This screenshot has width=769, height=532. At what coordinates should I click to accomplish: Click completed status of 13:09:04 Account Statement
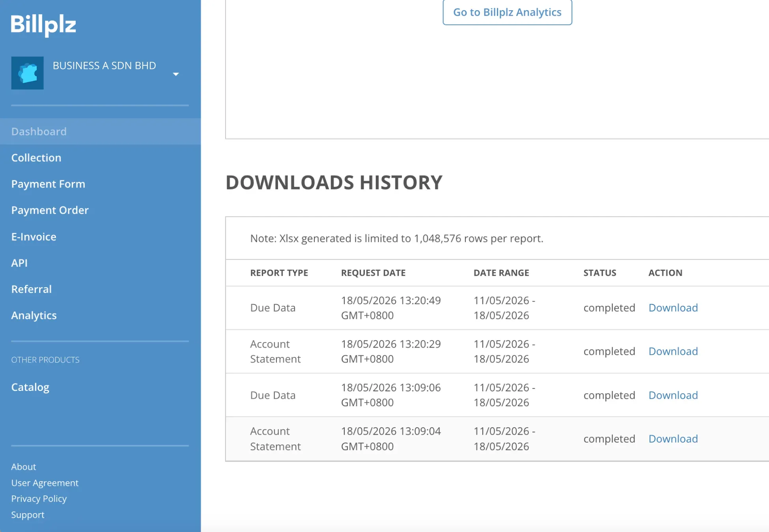click(609, 439)
